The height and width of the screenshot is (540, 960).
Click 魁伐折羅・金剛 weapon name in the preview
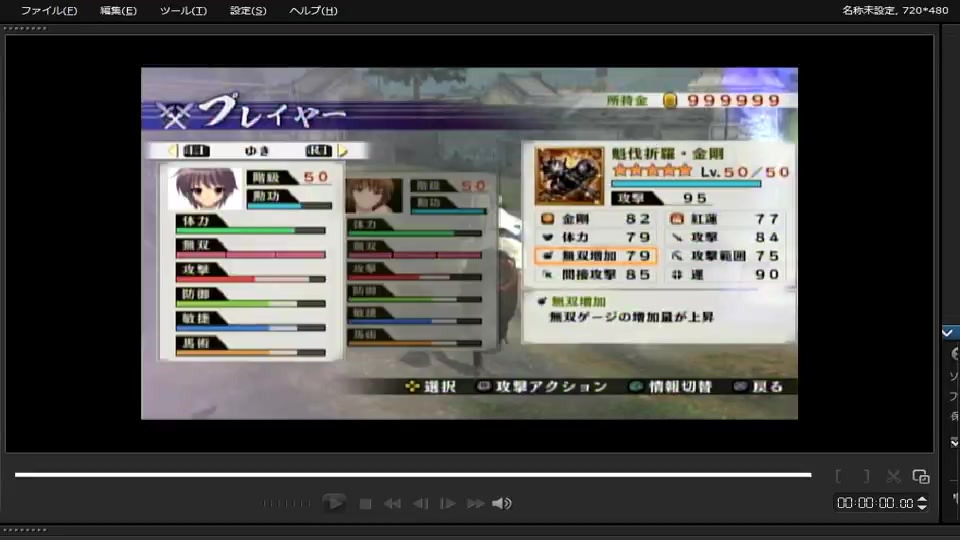point(668,154)
